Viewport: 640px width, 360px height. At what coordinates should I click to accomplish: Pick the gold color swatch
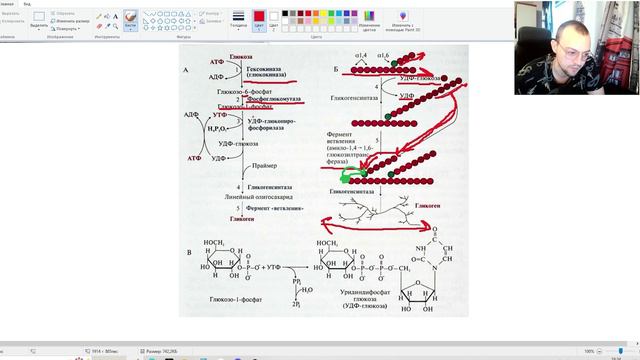point(316,21)
